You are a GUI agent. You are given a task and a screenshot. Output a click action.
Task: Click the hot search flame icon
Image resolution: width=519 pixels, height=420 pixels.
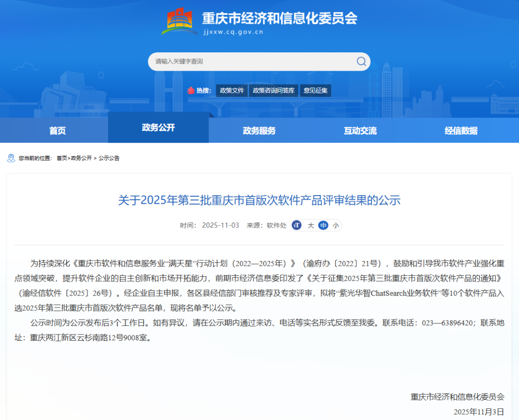point(191,90)
